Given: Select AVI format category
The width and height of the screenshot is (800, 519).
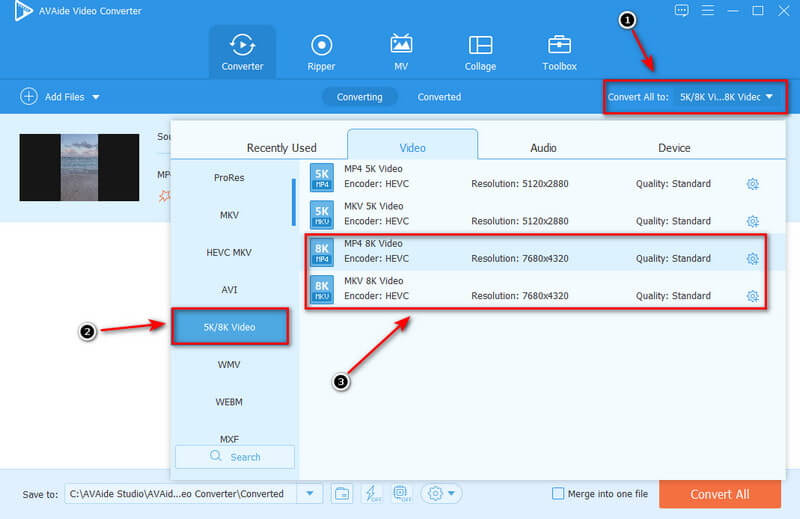Looking at the screenshot, I should tap(229, 290).
